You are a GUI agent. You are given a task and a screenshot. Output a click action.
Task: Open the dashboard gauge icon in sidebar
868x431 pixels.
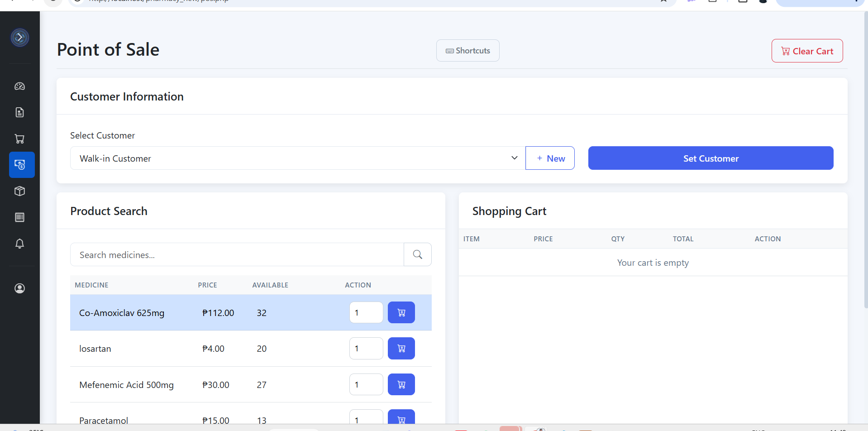tap(19, 86)
